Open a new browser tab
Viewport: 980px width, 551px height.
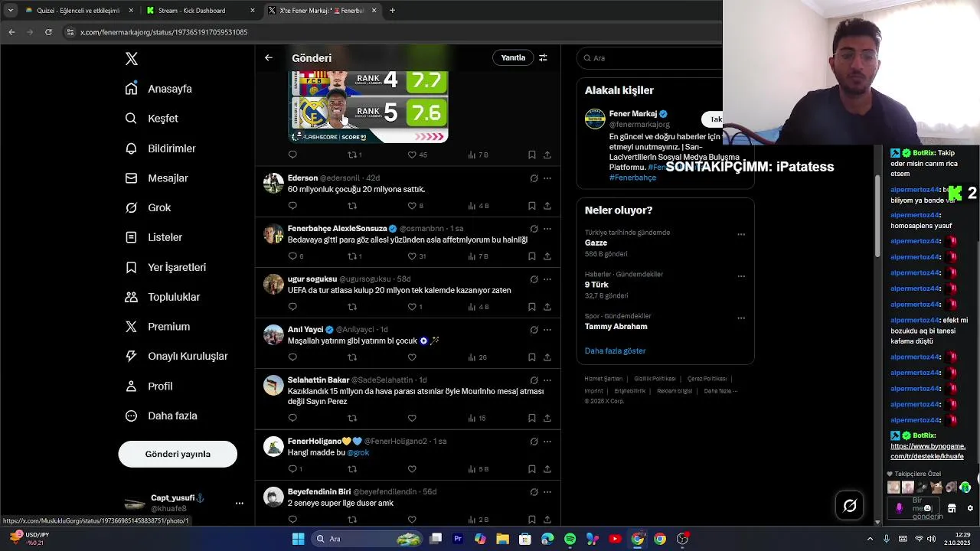(392, 11)
